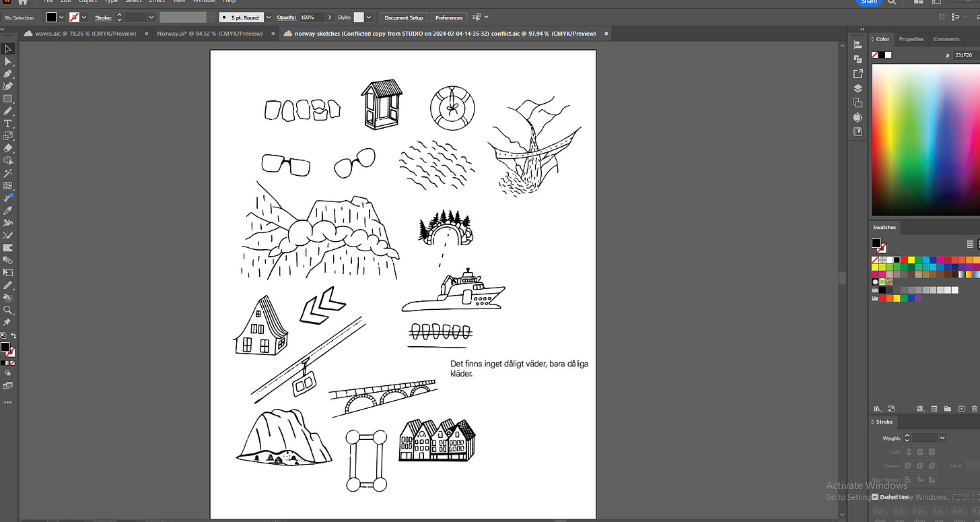Select the Direct Selection tool

pyautogui.click(x=8, y=61)
